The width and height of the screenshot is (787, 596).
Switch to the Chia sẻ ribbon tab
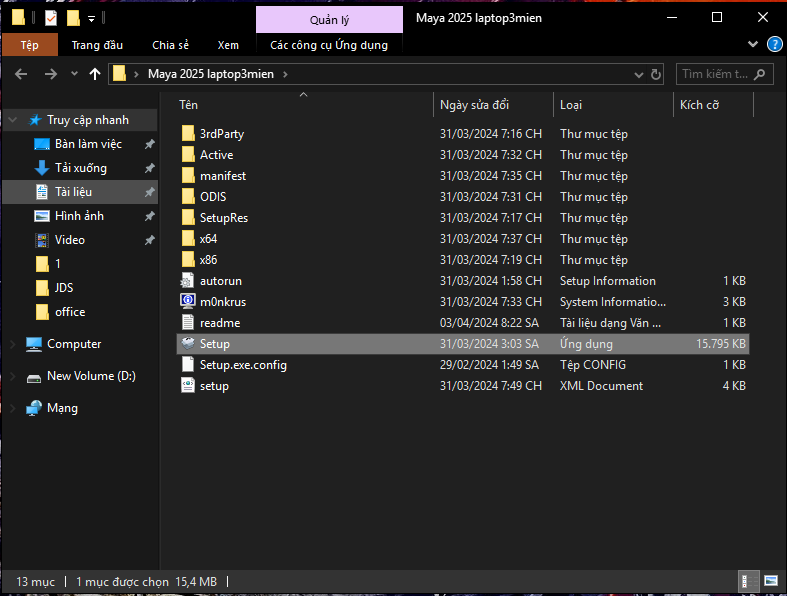(170, 45)
